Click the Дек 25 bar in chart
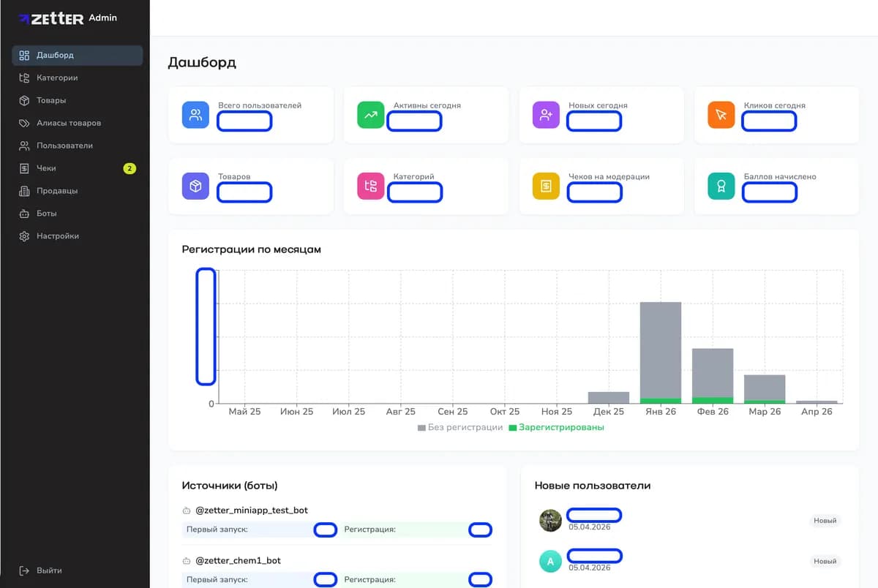Screen dimensions: 878x588 tap(609, 398)
